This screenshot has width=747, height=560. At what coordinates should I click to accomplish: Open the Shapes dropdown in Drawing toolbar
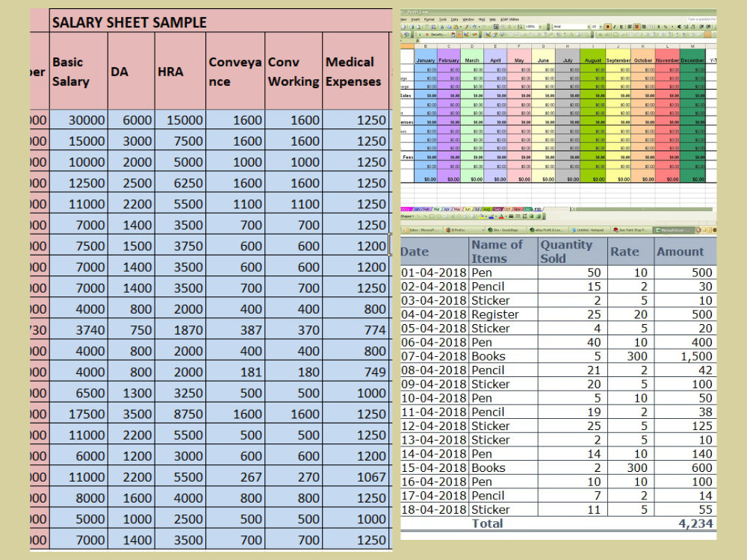pos(407,217)
